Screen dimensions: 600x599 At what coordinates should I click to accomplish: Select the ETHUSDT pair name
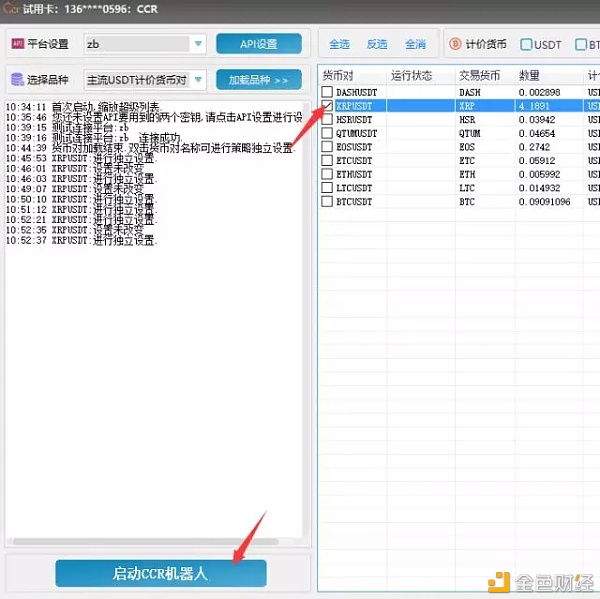click(354, 174)
